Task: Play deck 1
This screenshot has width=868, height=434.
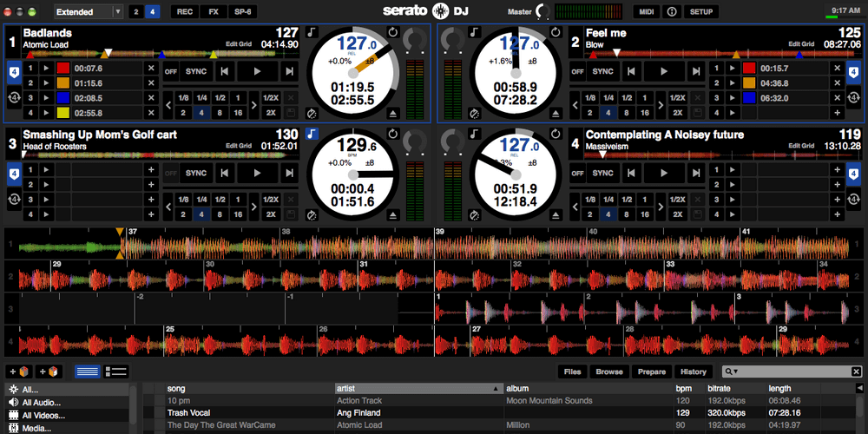Action: 257,71
